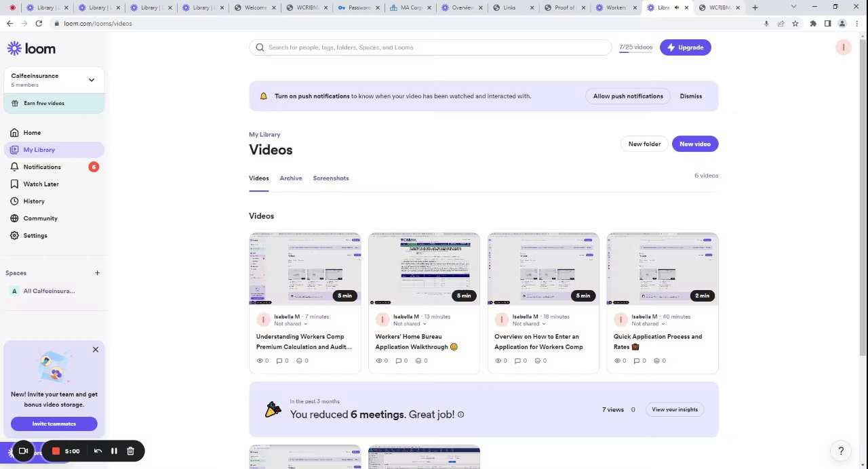Open the help question mark button
The width and height of the screenshot is (868, 469).
point(841,451)
